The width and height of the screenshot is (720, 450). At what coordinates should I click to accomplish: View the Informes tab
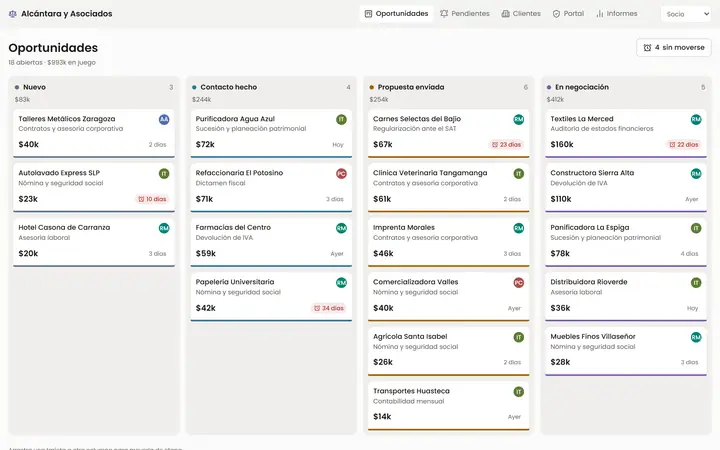click(x=616, y=14)
